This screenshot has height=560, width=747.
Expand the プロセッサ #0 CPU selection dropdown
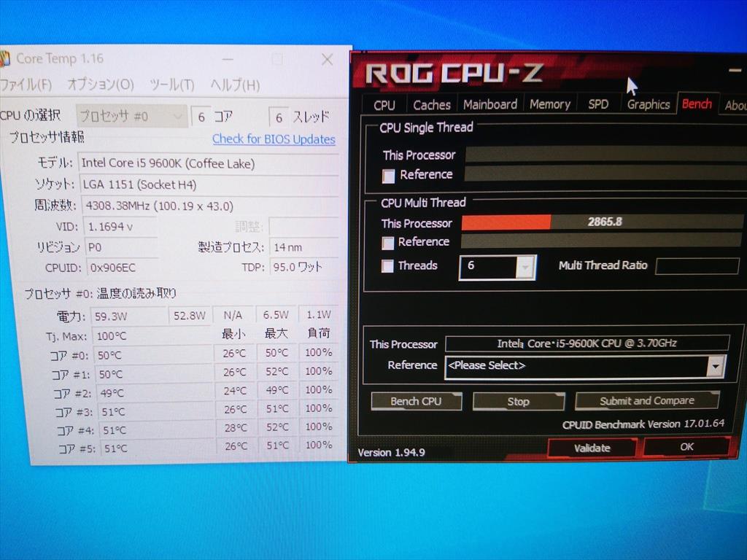tap(131, 116)
